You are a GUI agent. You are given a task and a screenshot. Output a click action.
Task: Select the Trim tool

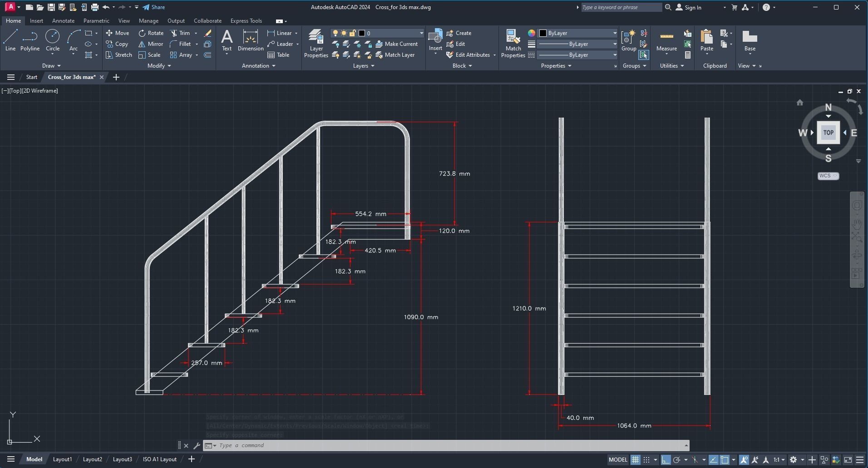(180, 33)
